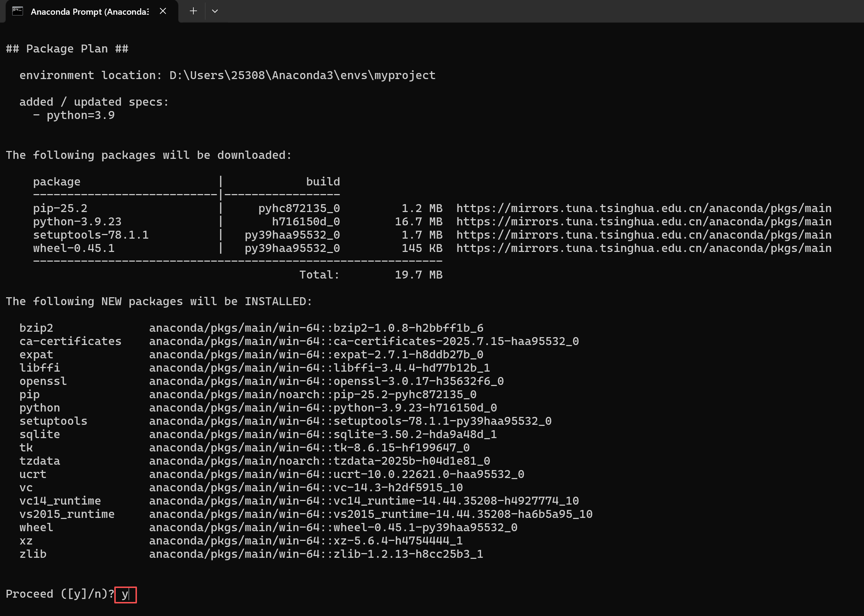Image resolution: width=864 pixels, height=616 pixels.
Task: Click the Proceed ([y]/n)? input field
Action: pyautogui.click(x=125, y=594)
